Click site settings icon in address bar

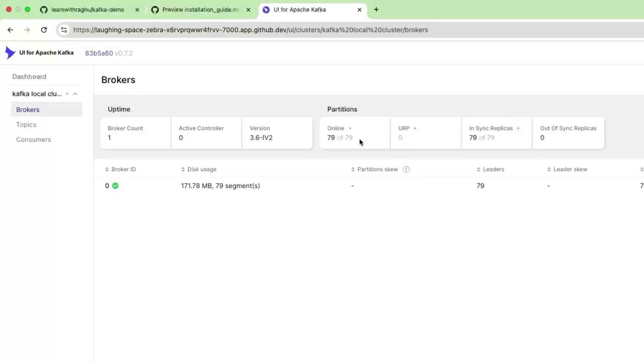tap(64, 30)
